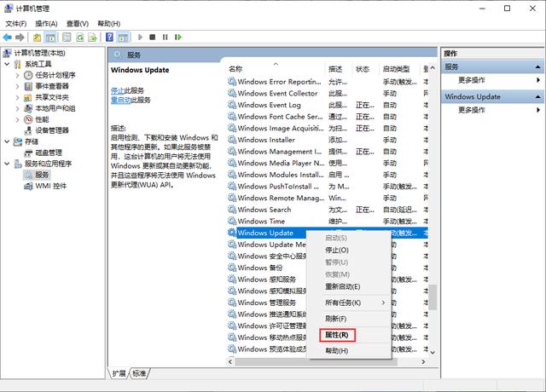Open the 文件(F) menu
The width and height of the screenshot is (546, 392).
point(16,24)
